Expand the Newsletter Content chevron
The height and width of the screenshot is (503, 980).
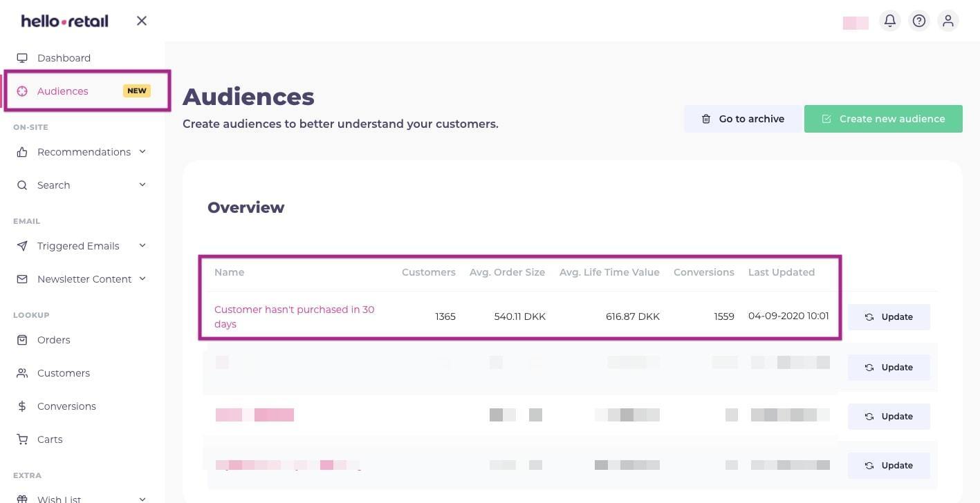click(x=142, y=278)
